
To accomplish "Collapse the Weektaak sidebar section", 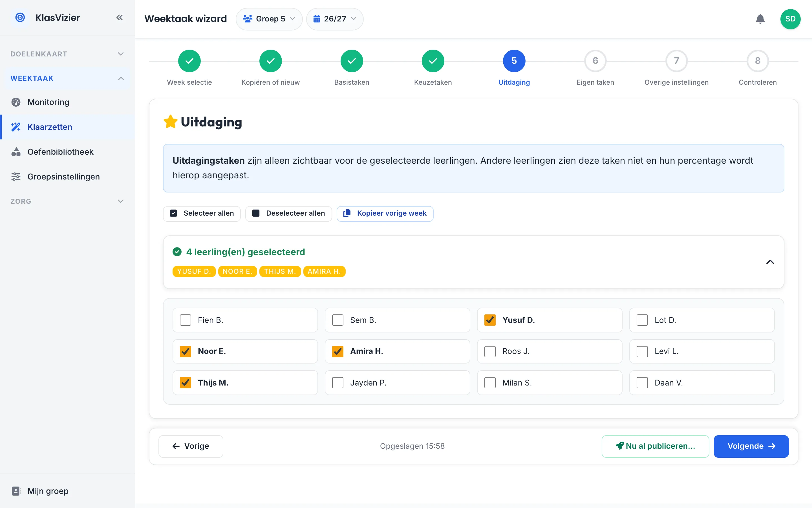I will click(67, 78).
